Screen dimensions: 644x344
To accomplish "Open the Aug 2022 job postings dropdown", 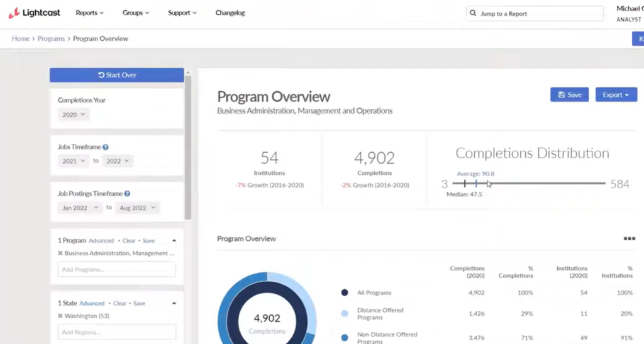I will click(137, 208).
